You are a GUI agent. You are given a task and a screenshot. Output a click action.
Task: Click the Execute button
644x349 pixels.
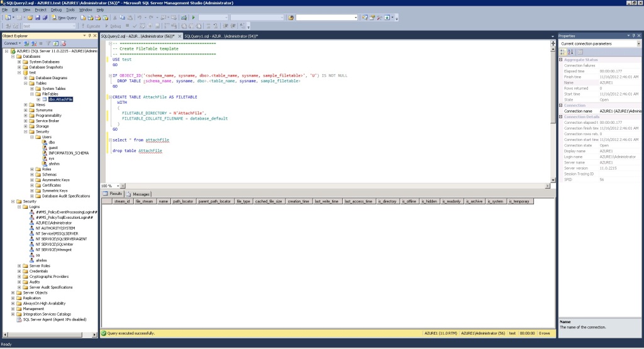[91, 26]
